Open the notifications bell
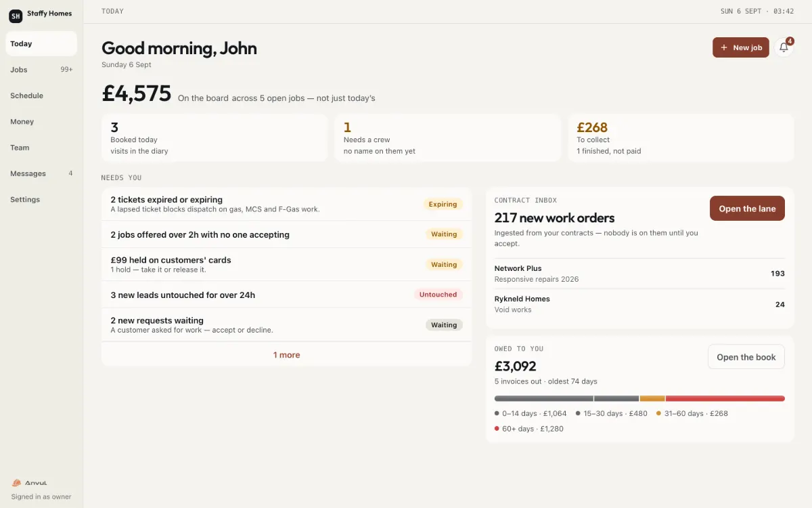This screenshot has width=812, height=508. [784, 47]
